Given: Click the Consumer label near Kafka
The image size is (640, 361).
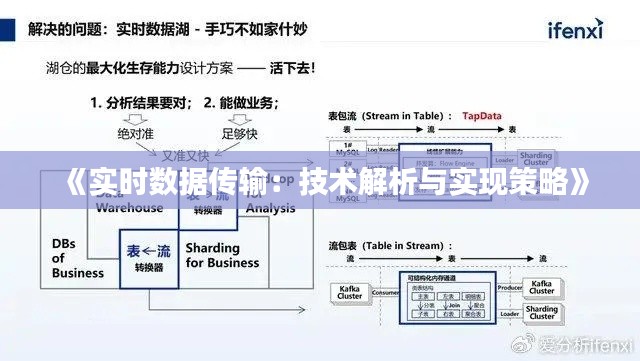Looking at the screenshot, I should click(386, 293).
